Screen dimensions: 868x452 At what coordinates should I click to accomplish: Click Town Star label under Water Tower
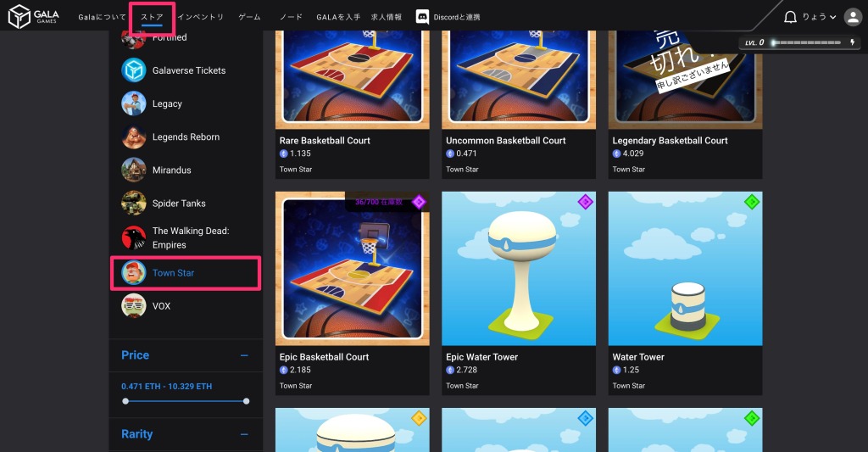pyautogui.click(x=628, y=386)
